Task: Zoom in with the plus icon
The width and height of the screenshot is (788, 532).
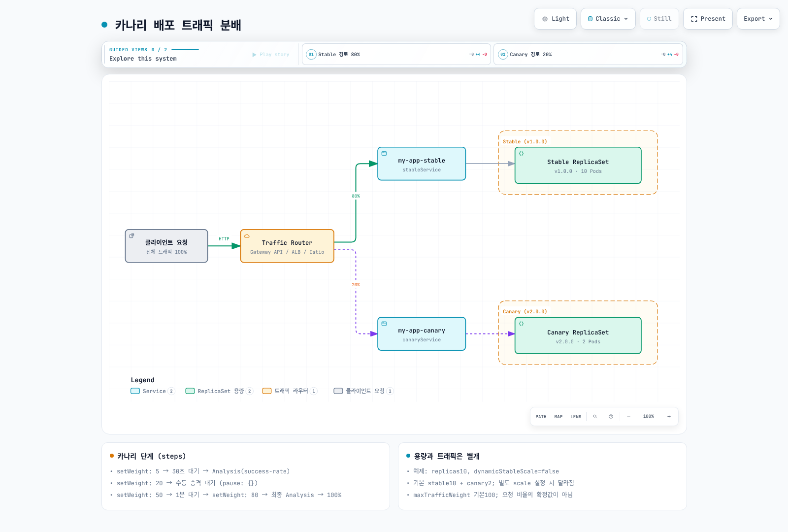Action: pos(669,417)
